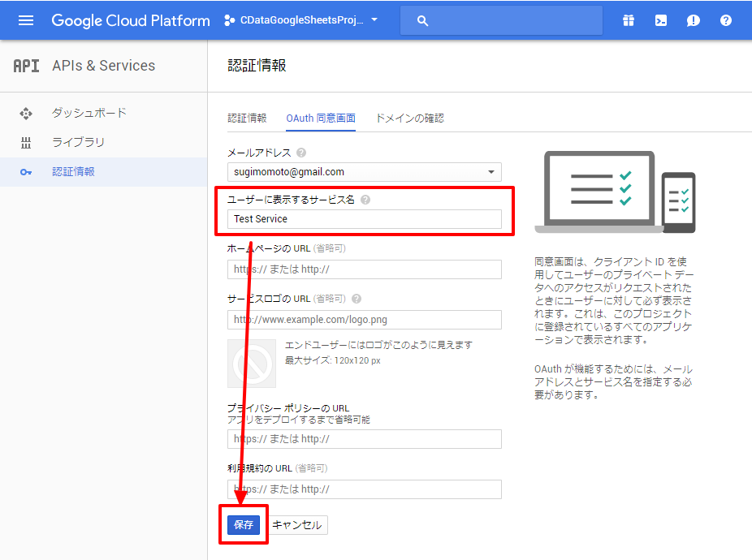Click the logo preview placeholder thumbnail
Image resolution: width=752 pixels, height=560 pixels.
[252, 364]
